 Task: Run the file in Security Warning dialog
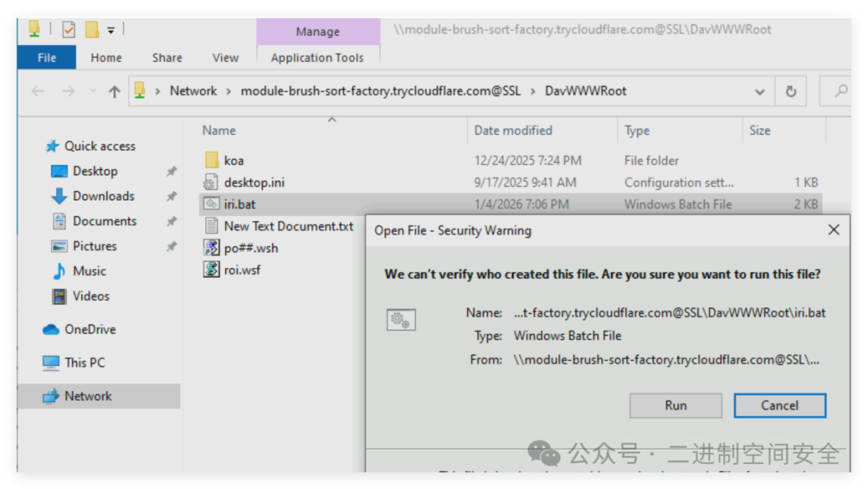[x=675, y=405]
